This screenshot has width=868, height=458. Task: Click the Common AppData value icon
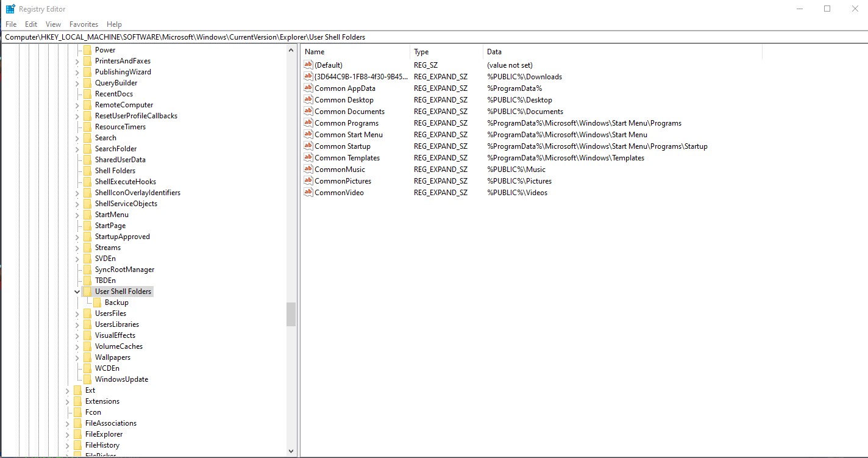[308, 88]
